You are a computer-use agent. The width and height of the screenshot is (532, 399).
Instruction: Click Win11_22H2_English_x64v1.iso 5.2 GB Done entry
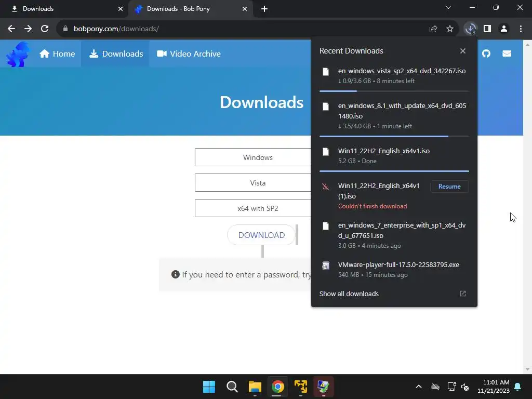pyautogui.click(x=394, y=155)
